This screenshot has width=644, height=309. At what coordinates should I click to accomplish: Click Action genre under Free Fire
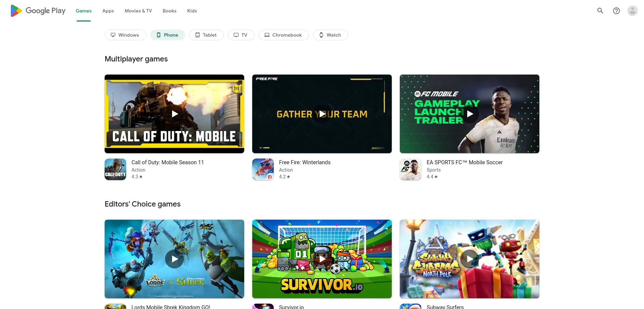point(286,170)
